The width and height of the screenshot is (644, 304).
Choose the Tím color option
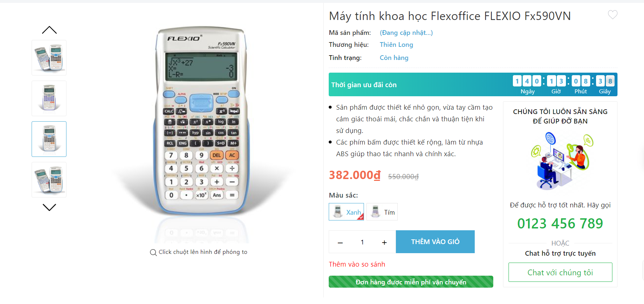382,212
